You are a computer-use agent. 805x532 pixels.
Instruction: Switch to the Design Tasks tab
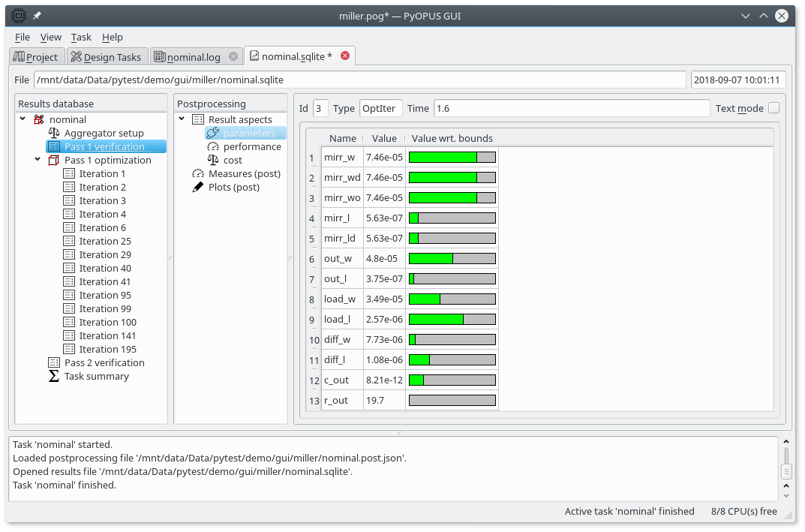pos(106,57)
